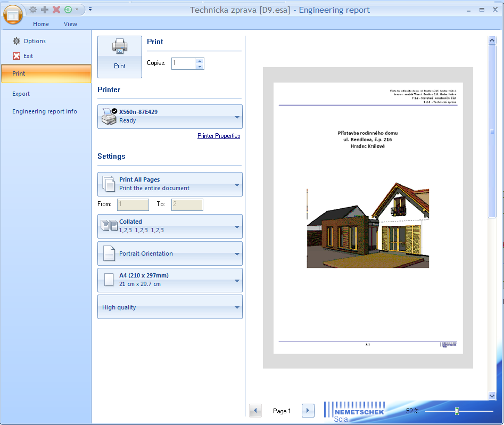The height and width of the screenshot is (425, 504).
Task: Click the gear icon in quick access toolbar
Action: click(x=33, y=10)
